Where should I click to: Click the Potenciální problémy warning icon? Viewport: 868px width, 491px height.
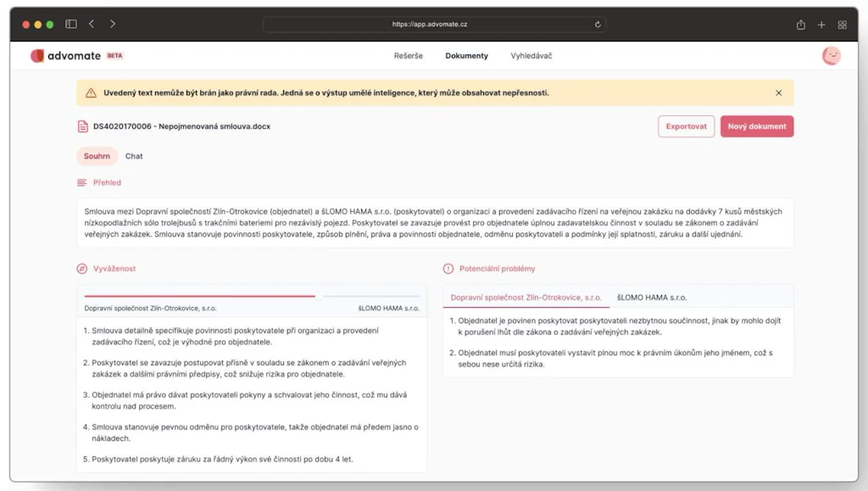click(448, 268)
